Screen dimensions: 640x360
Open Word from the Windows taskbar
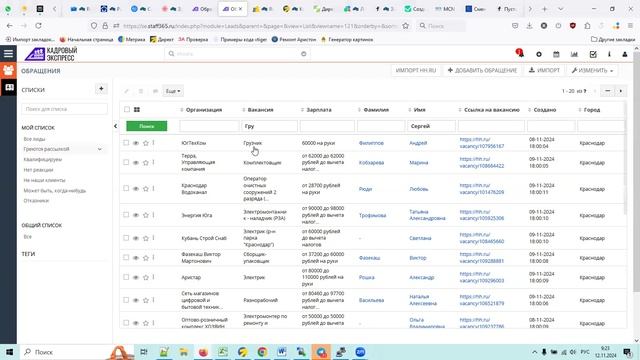282,352
